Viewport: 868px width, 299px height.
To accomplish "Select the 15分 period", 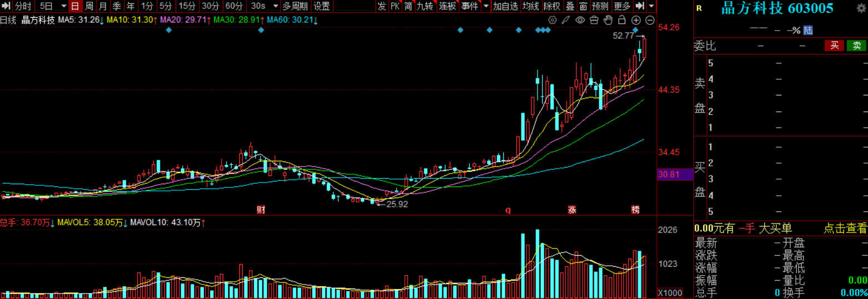I will [x=187, y=6].
